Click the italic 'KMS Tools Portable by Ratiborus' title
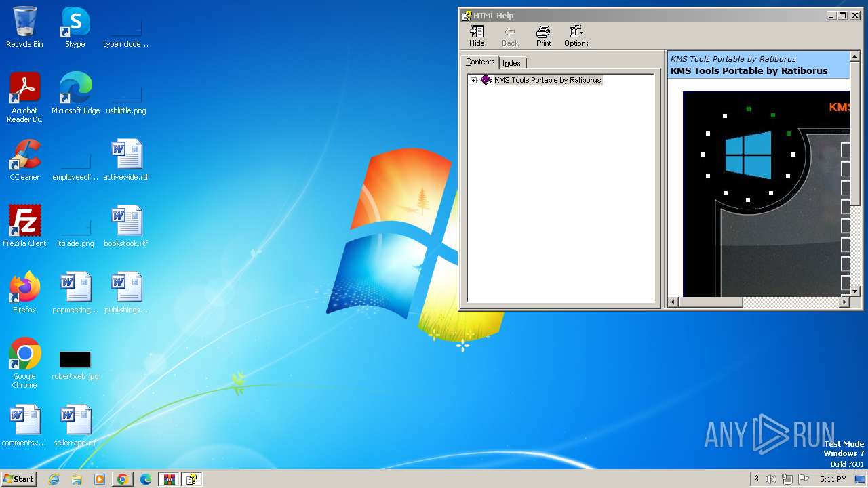868x488 pixels. tap(733, 59)
